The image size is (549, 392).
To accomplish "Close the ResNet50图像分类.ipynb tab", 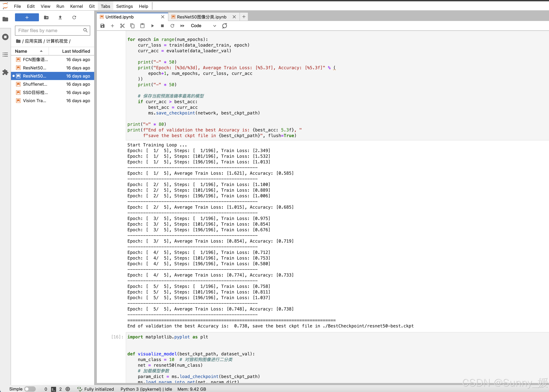I will point(234,17).
